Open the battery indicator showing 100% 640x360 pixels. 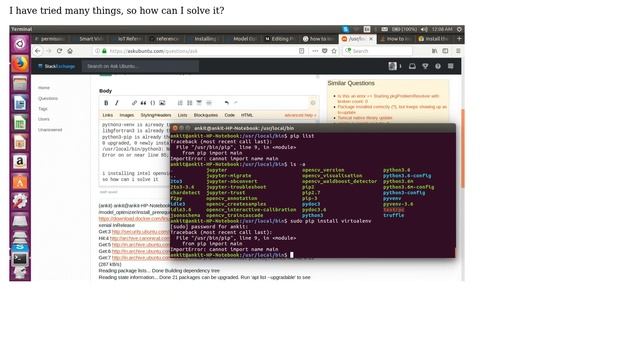click(404, 29)
